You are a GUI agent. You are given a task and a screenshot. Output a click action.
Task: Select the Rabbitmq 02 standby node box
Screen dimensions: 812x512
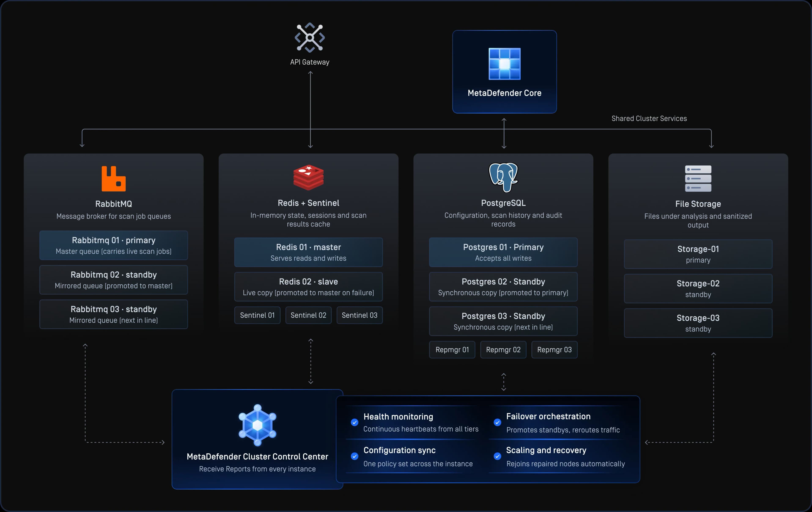point(114,280)
